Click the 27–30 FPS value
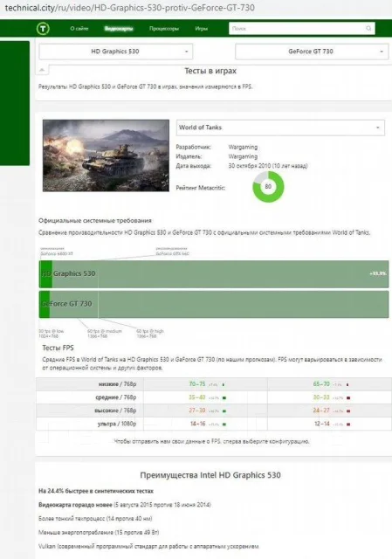The height and width of the screenshot is (559, 392). click(x=197, y=411)
